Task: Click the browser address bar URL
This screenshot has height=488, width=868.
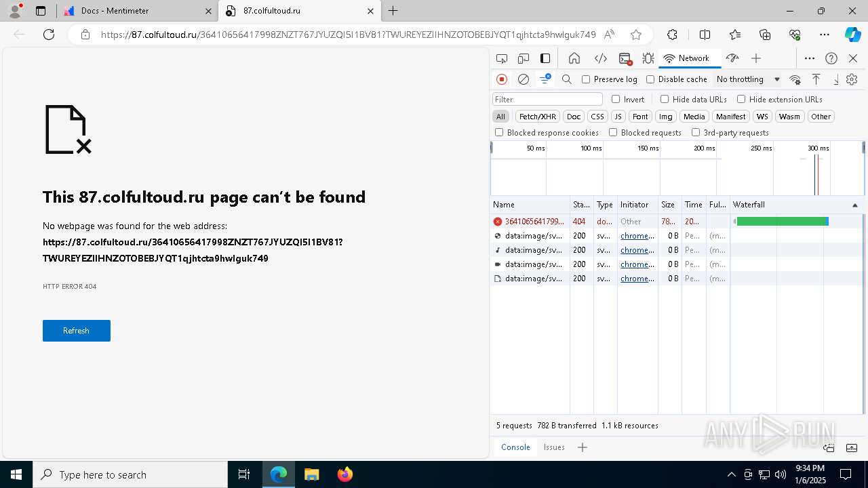Action: coord(349,35)
